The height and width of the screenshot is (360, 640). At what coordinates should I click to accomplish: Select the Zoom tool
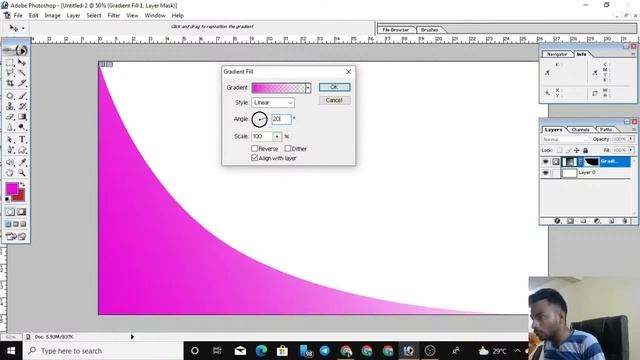click(22, 173)
